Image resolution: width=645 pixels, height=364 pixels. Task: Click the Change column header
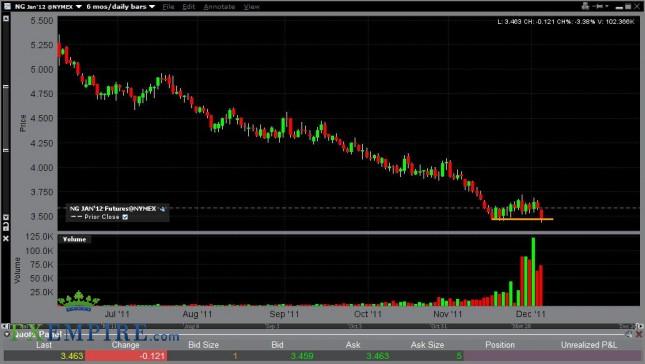pos(125,345)
